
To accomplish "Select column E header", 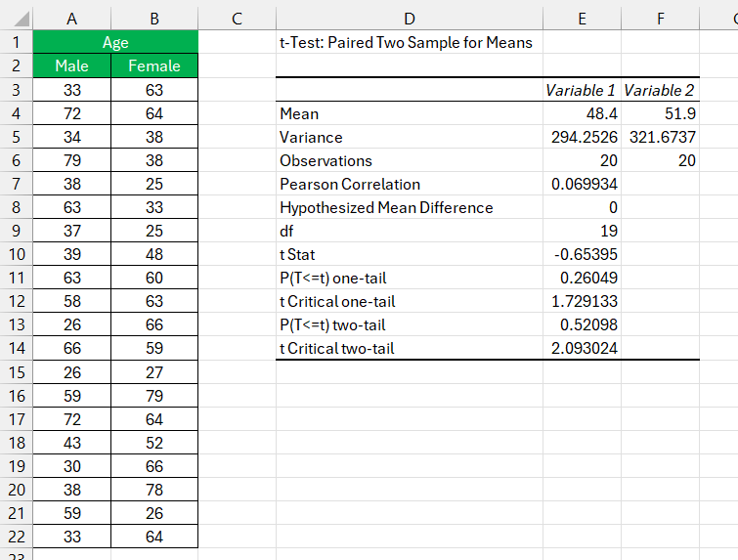I will tap(583, 19).
